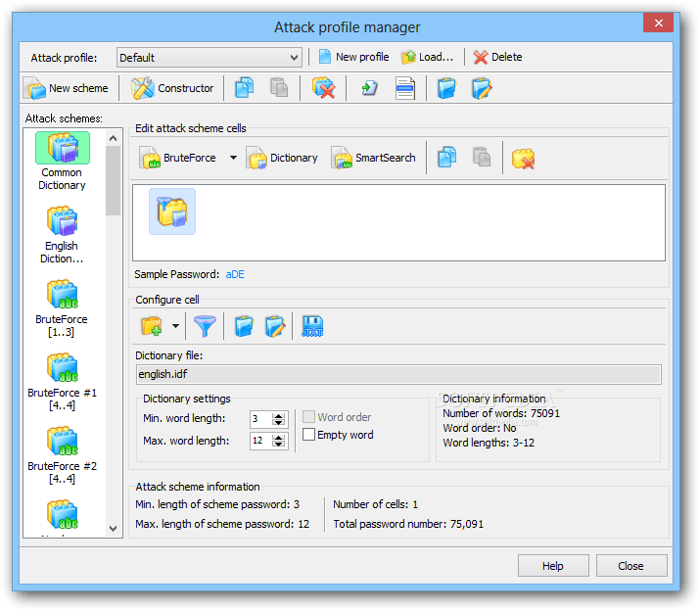This screenshot has height=611, width=700.
Task: Close the Attack profile manager window
Action: pyautogui.click(x=658, y=23)
